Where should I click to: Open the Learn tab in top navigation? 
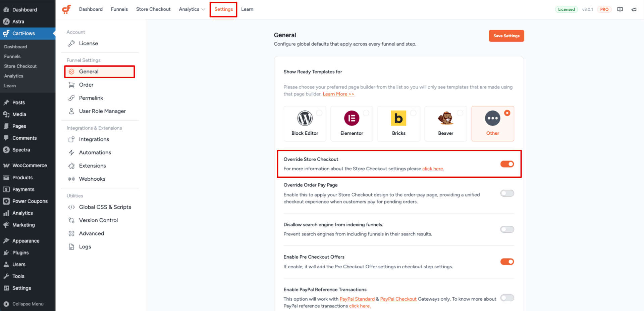pyautogui.click(x=247, y=9)
